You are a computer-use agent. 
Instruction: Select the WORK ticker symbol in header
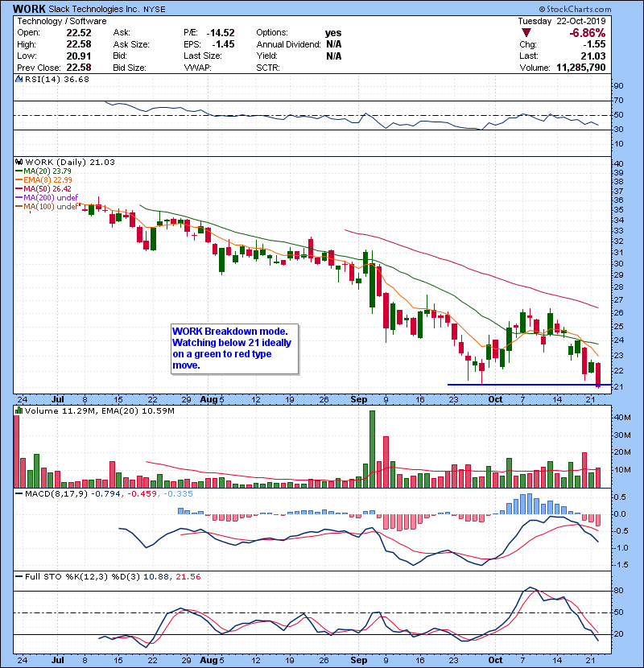click(x=29, y=9)
